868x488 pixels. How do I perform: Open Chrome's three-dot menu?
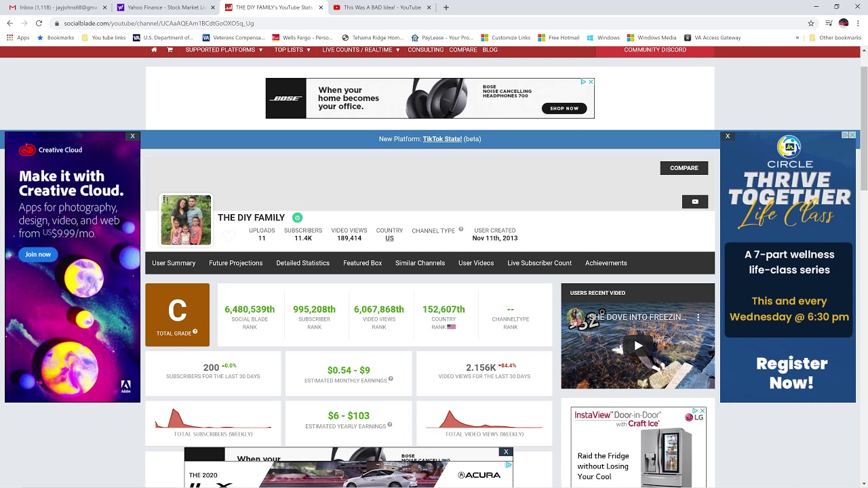[859, 23]
